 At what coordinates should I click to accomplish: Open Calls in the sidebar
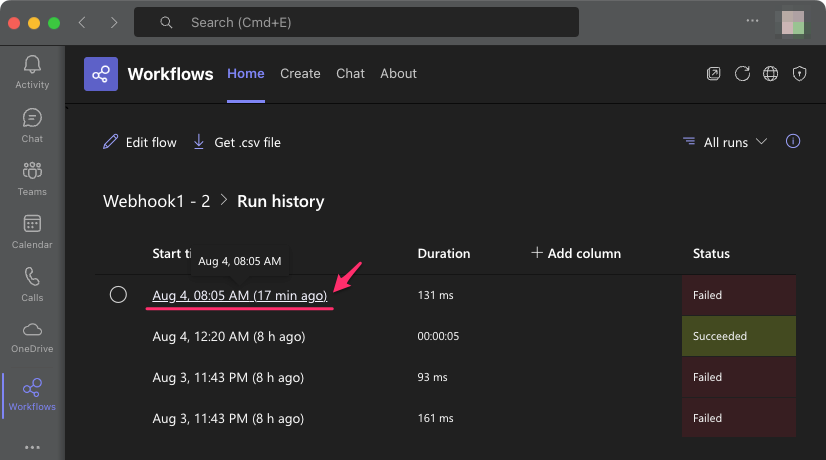click(32, 285)
